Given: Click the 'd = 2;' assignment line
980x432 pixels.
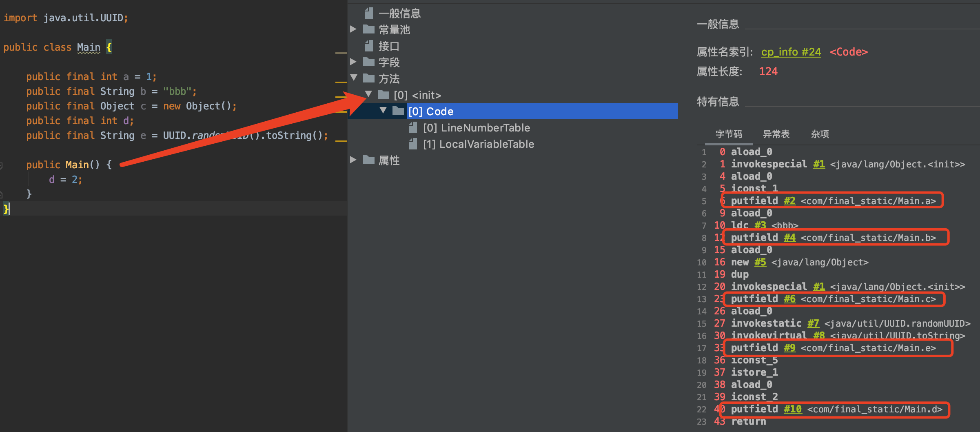Looking at the screenshot, I should 66,180.
